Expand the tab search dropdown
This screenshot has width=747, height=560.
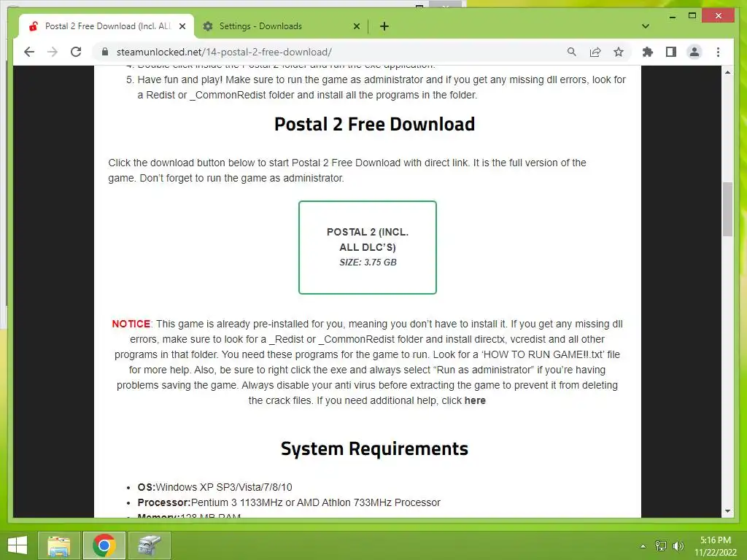click(646, 26)
